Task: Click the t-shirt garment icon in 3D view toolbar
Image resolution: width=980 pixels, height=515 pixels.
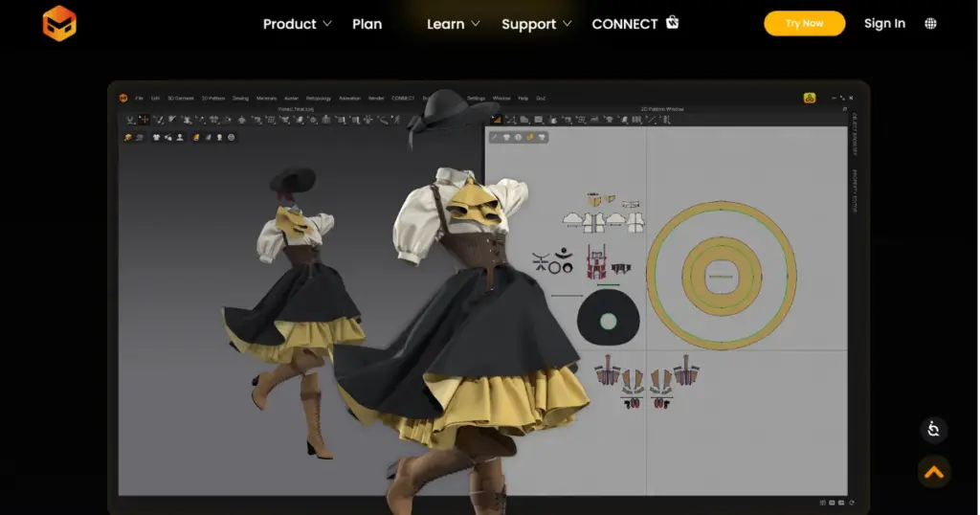Action: [156, 138]
